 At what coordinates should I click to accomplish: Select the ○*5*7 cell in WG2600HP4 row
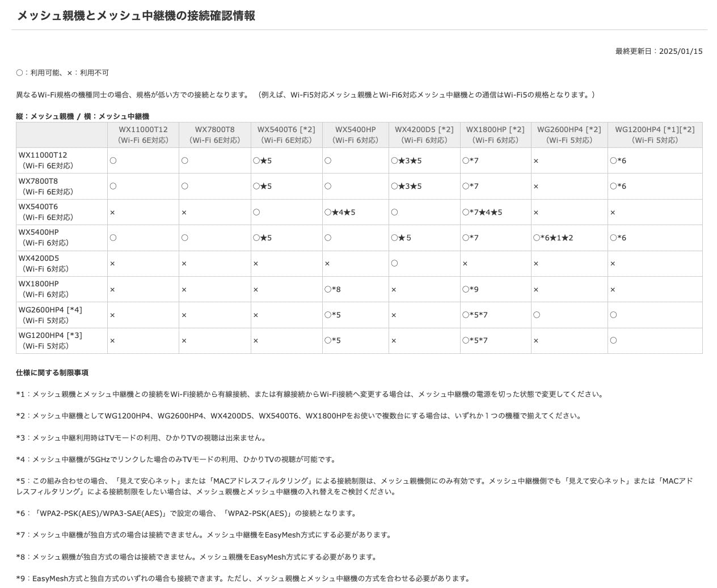point(476,314)
